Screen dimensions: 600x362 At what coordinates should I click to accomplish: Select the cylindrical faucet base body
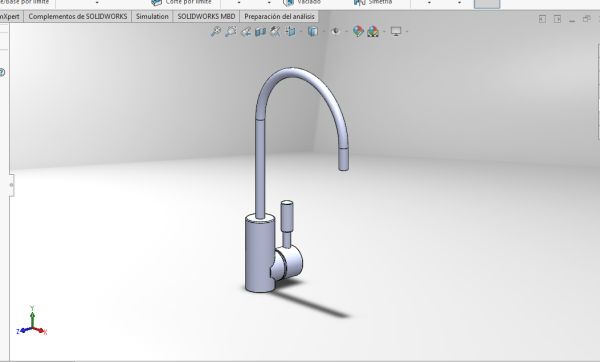tap(259, 256)
